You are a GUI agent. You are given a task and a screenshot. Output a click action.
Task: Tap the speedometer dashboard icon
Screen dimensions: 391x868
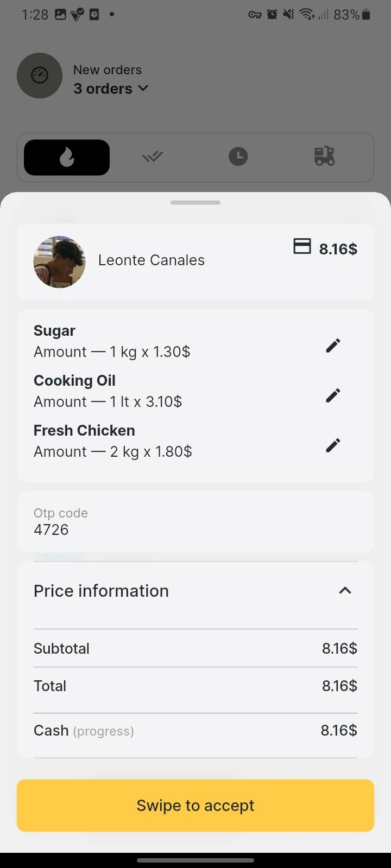point(40,75)
